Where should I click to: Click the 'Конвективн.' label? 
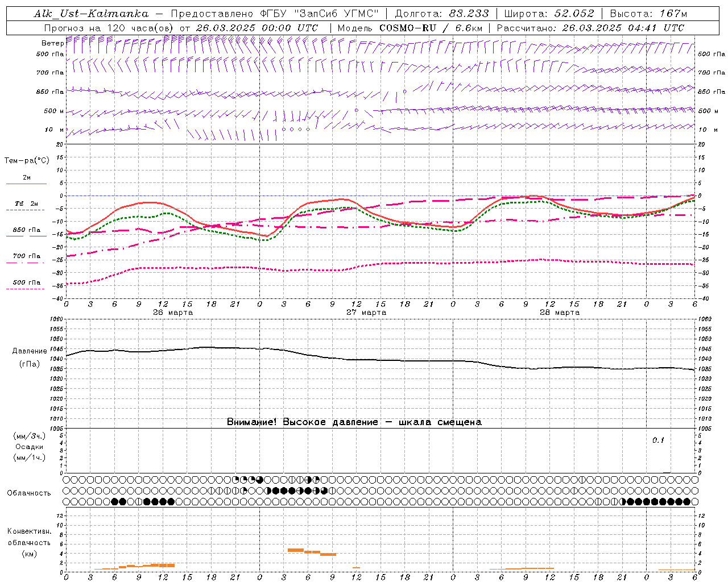tap(29, 531)
